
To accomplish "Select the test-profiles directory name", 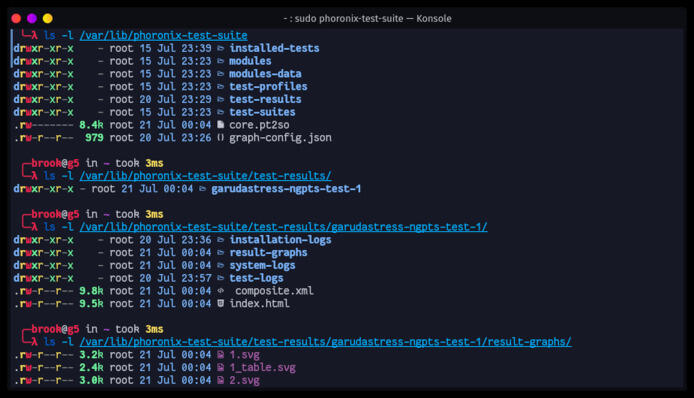I will pyautogui.click(x=268, y=87).
